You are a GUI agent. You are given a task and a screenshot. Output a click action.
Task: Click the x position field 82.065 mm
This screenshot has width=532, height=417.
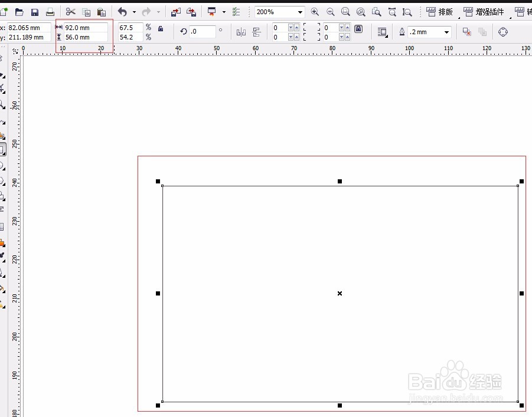pyautogui.click(x=29, y=28)
